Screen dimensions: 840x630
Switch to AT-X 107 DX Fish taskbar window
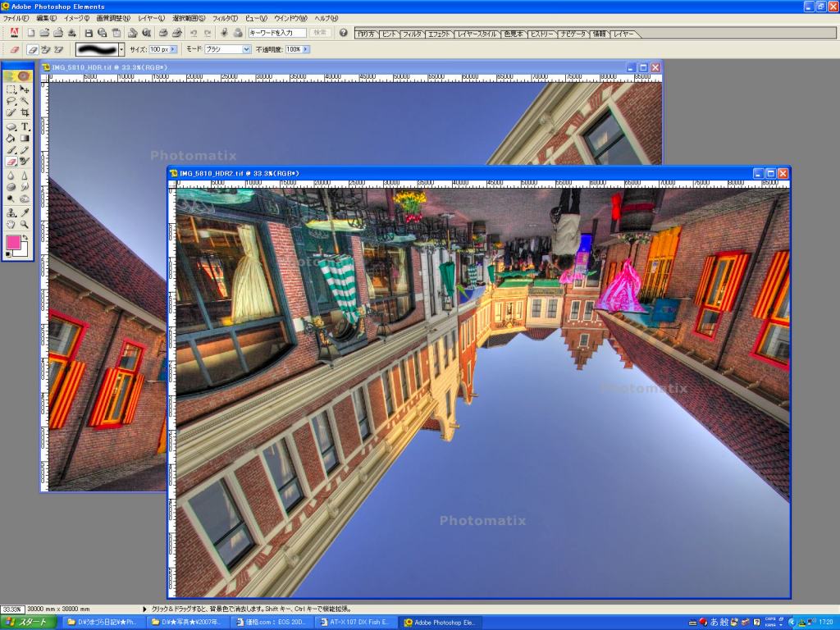(x=357, y=622)
